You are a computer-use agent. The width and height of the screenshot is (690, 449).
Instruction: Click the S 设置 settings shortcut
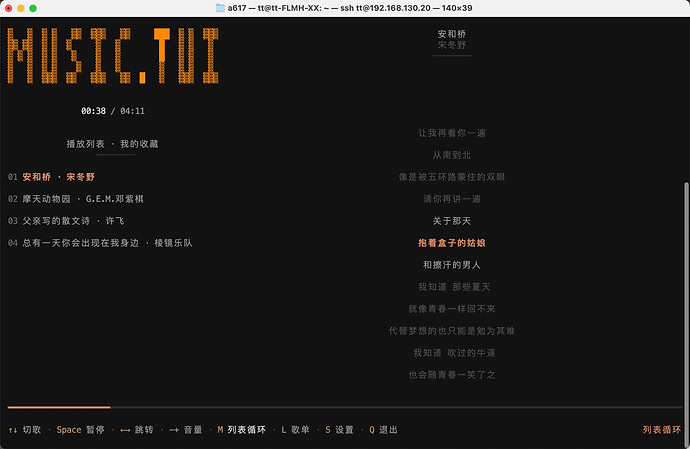[x=340, y=430]
